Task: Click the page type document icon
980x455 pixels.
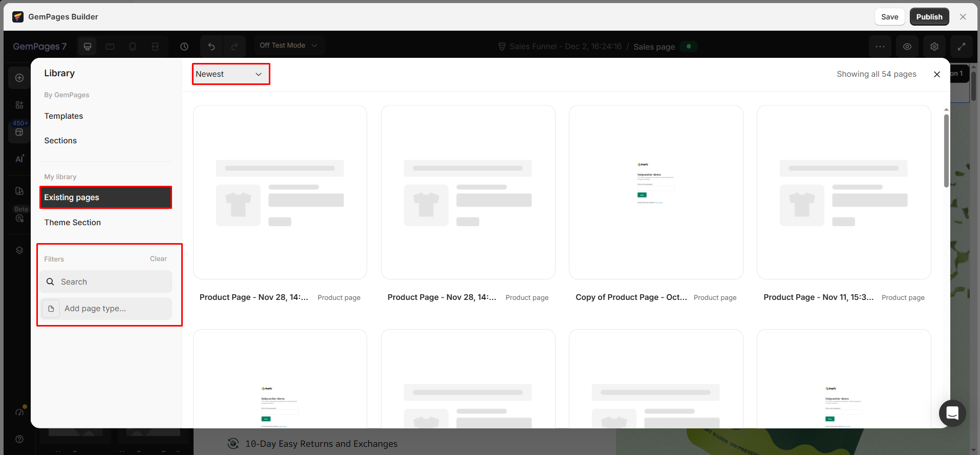Action: click(51, 309)
